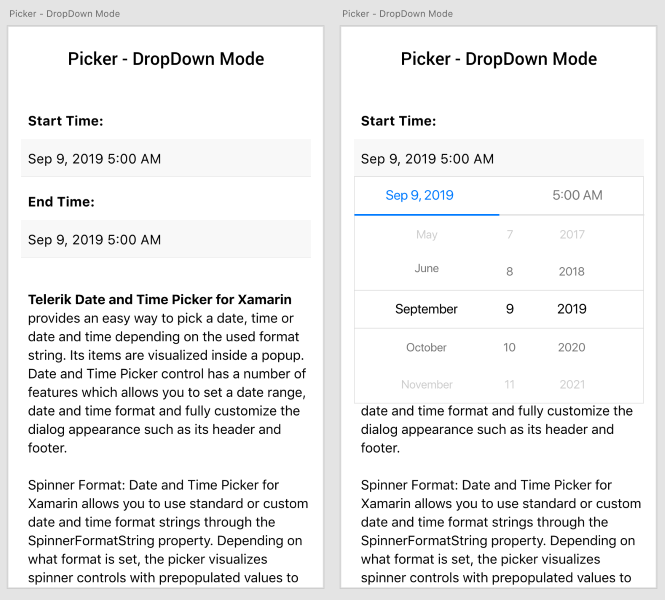Viewport: 665px width, 600px height.
Task: Select day 9 in day spinner
Action: [x=510, y=309]
